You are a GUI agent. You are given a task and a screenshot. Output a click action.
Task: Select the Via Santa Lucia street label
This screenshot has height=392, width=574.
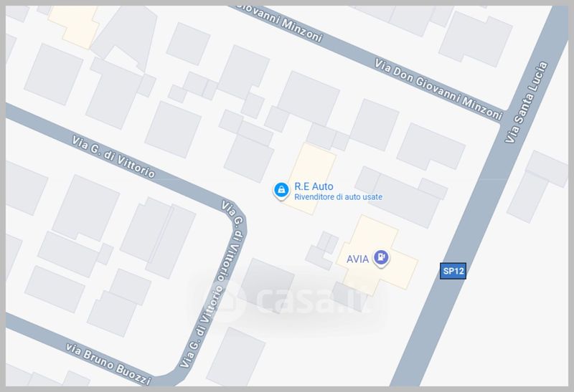point(526,102)
